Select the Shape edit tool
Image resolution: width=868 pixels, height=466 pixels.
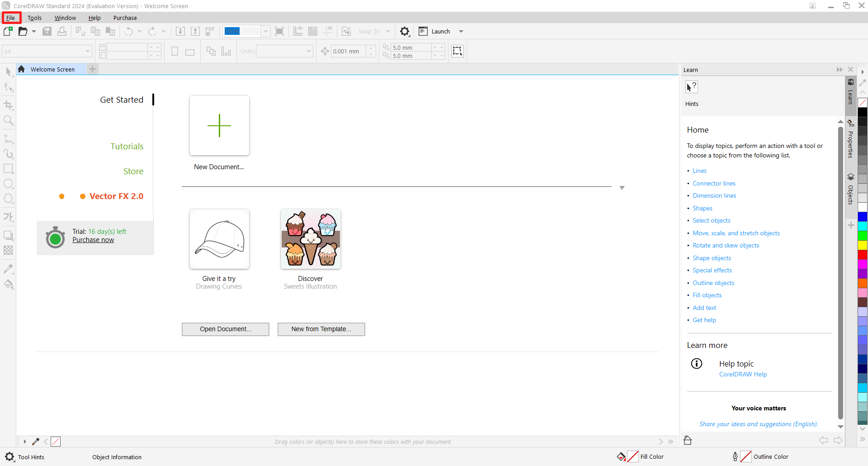pos(8,87)
